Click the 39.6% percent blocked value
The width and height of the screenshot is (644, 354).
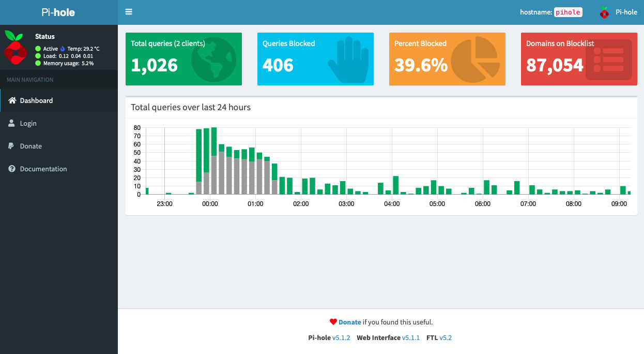[x=421, y=65]
